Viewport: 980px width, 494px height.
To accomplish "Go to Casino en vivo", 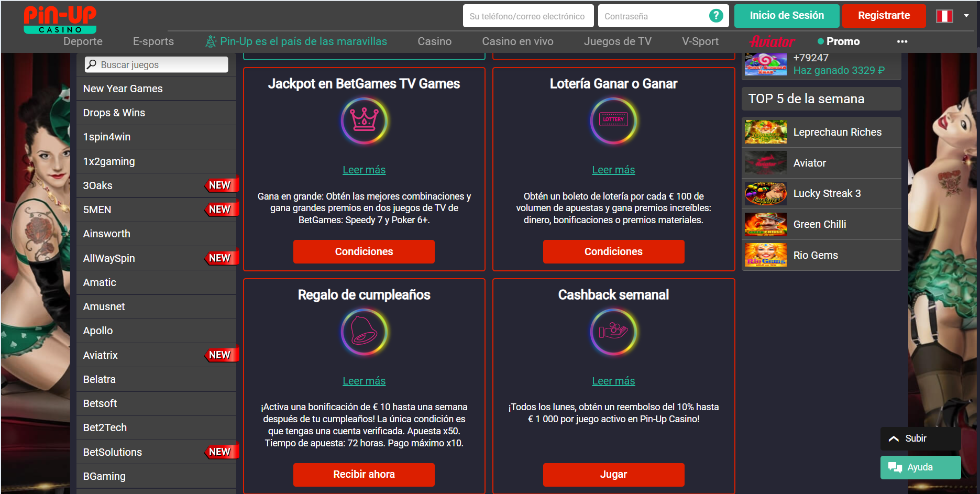I will (517, 41).
